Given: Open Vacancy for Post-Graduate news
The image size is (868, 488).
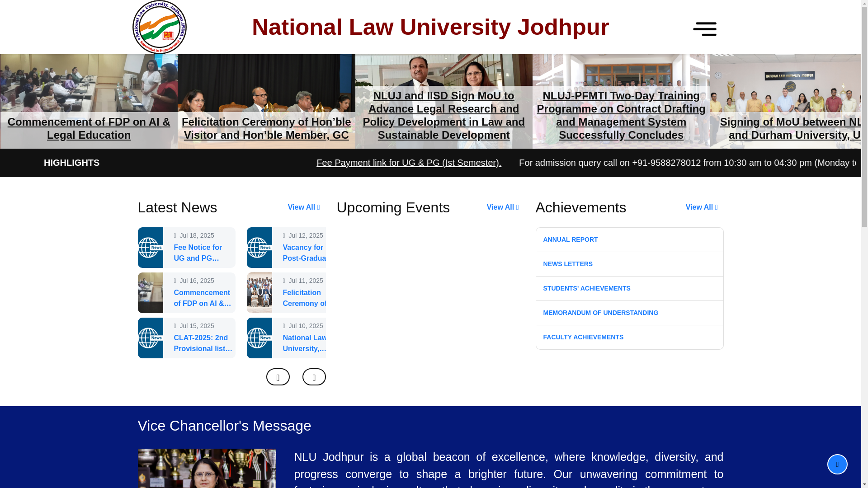Looking at the screenshot, I should (x=304, y=253).
